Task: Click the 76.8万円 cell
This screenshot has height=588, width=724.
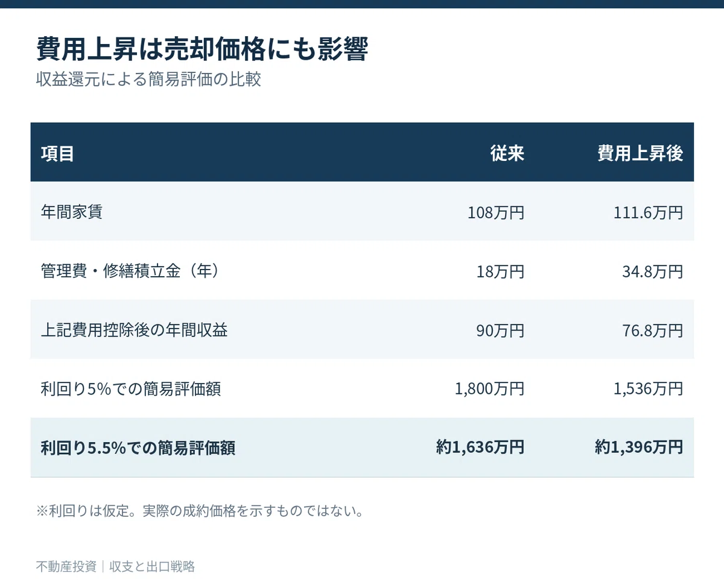Action: click(x=653, y=330)
